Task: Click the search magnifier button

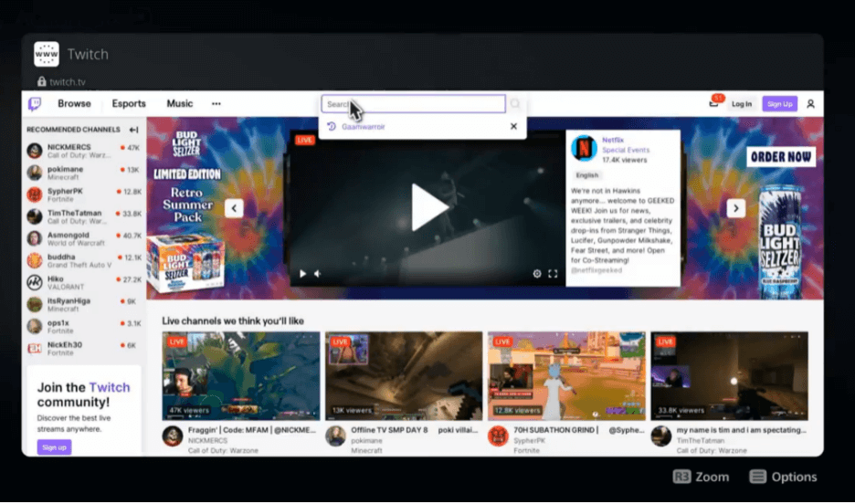Action: coord(515,103)
